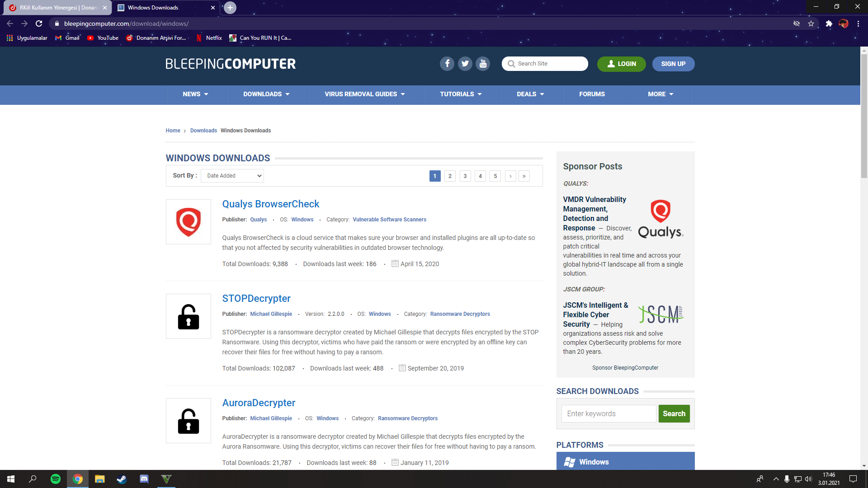Click the SIGN UP button
The image size is (868, 488).
(674, 64)
